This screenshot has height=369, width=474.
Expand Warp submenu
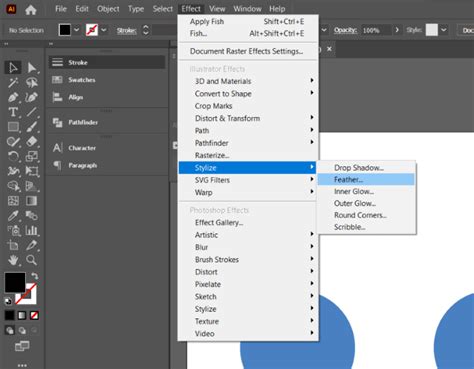(248, 192)
